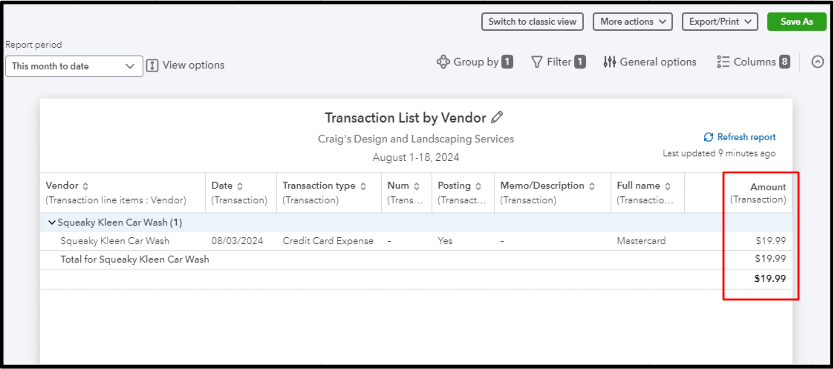Sort by the Date column arrows

tap(240, 186)
